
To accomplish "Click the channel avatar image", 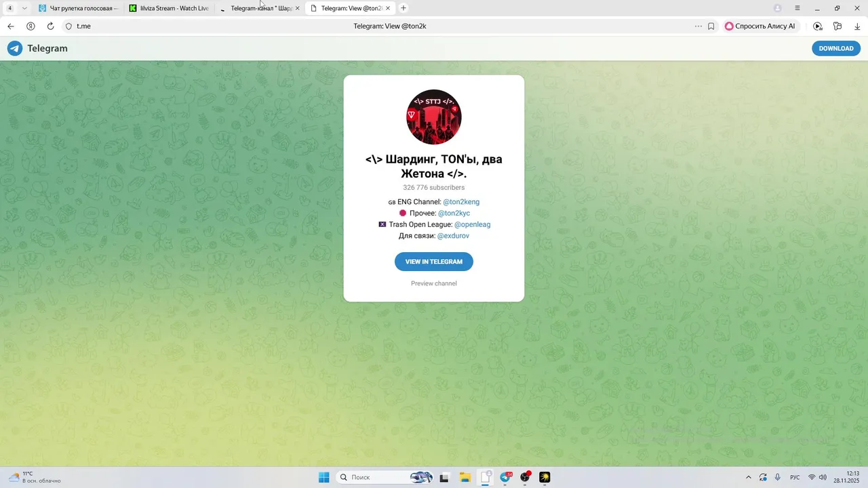I will pos(434,117).
